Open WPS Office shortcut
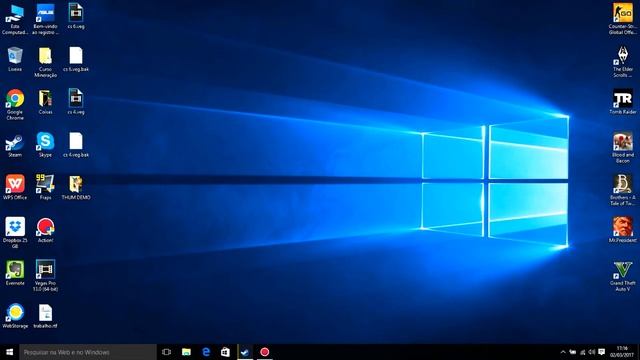The height and width of the screenshot is (360, 640). pyautogui.click(x=15, y=187)
